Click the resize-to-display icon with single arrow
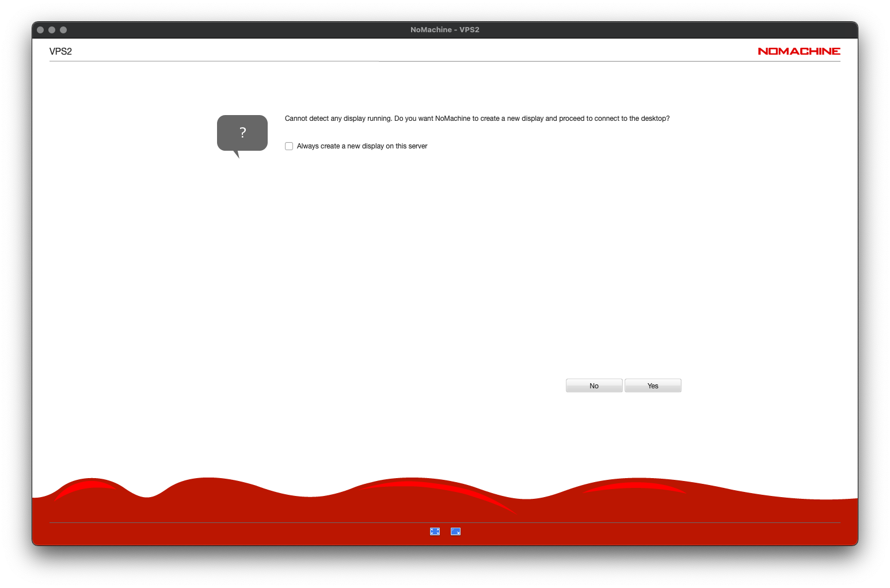This screenshot has width=890, height=588. 455,532
